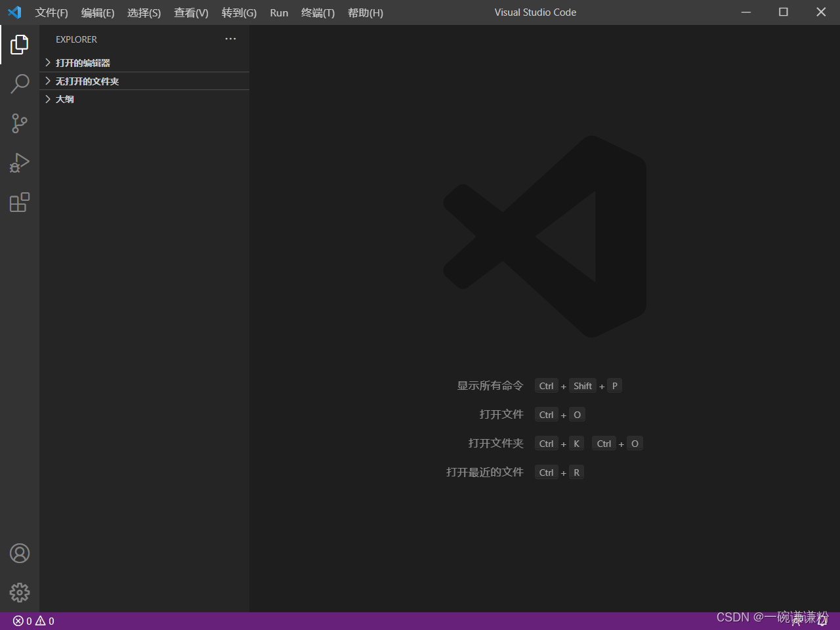Viewport: 840px width, 630px height.
Task: Click the Accounts icon near the bottom
Action: coord(19,553)
